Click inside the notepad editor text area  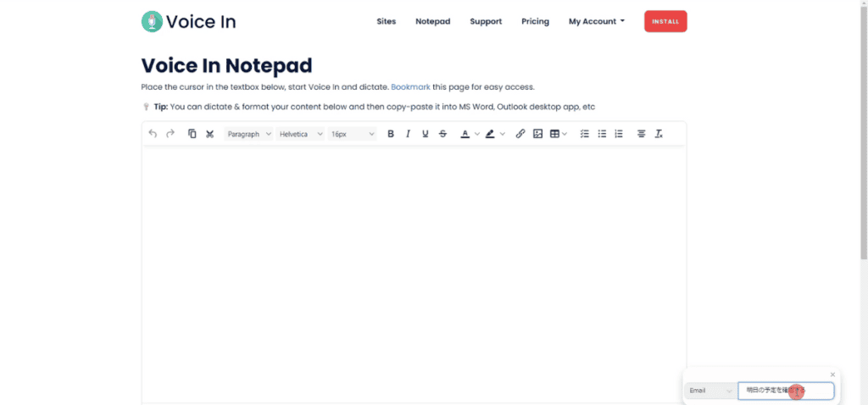click(x=414, y=274)
